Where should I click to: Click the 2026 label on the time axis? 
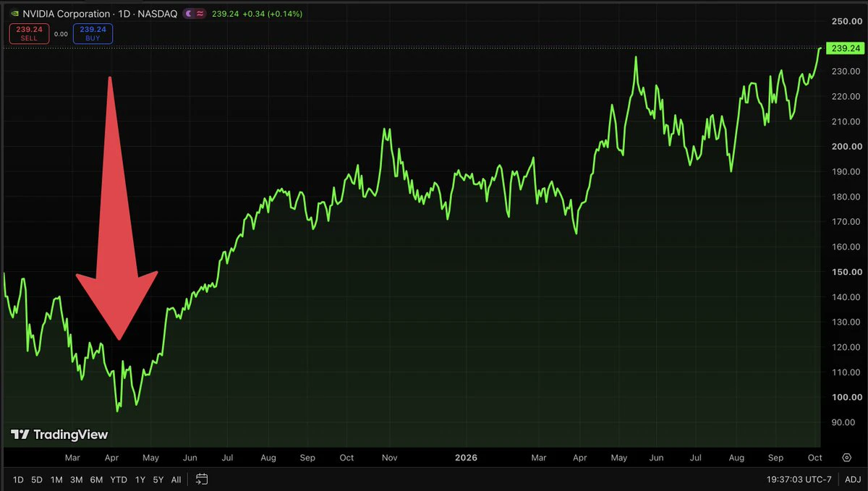[x=464, y=458]
